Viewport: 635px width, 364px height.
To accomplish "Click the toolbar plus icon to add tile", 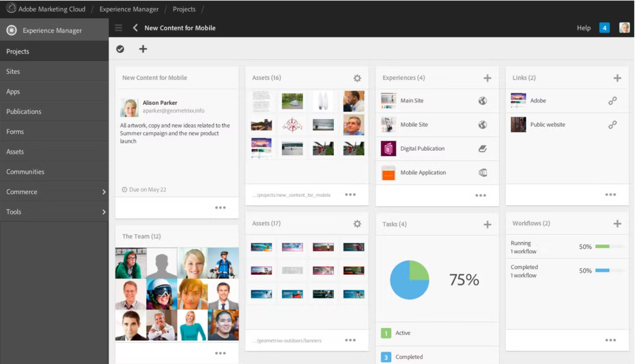I will click(x=143, y=49).
